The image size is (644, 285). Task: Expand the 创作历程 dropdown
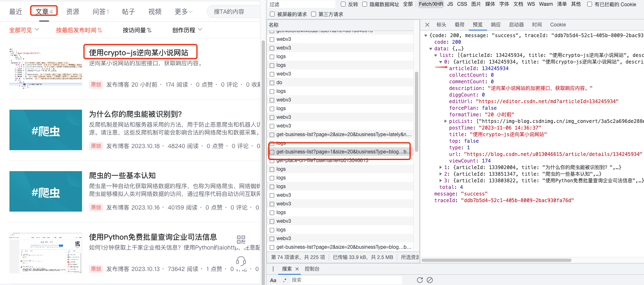point(187,30)
